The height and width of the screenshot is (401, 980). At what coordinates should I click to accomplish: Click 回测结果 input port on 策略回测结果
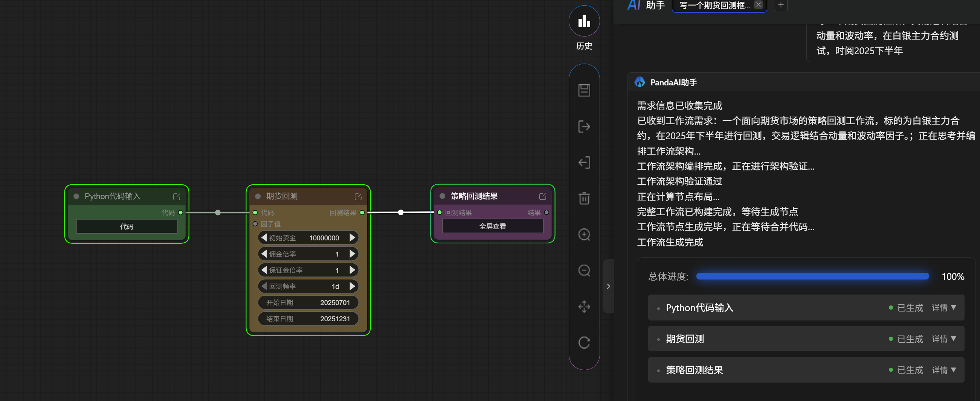tap(440, 213)
